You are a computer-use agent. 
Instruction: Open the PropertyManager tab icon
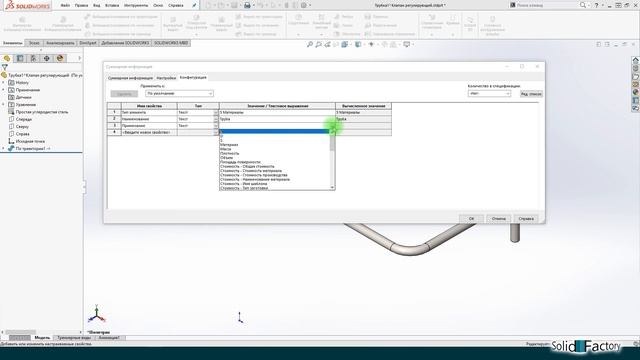point(20,58)
